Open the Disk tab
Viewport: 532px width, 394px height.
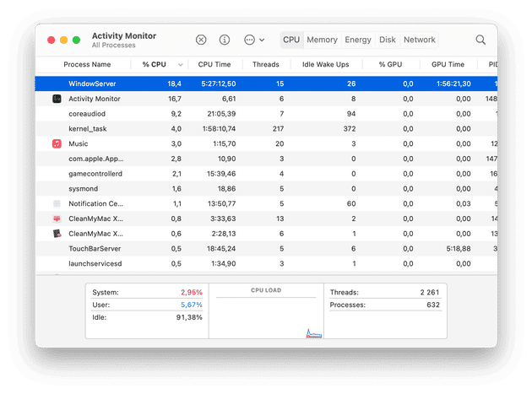tap(388, 40)
